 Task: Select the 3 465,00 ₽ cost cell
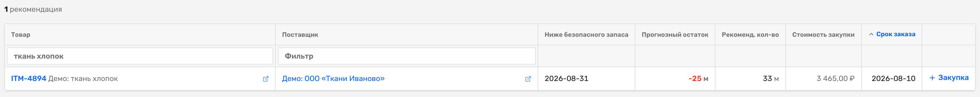click(823, 79)
